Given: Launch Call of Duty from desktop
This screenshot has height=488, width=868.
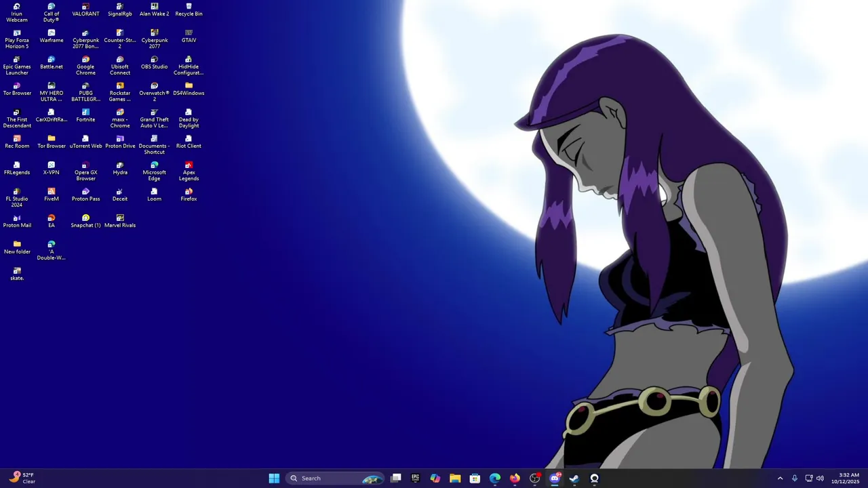Looking at the screenshot, I should point(52,12).
